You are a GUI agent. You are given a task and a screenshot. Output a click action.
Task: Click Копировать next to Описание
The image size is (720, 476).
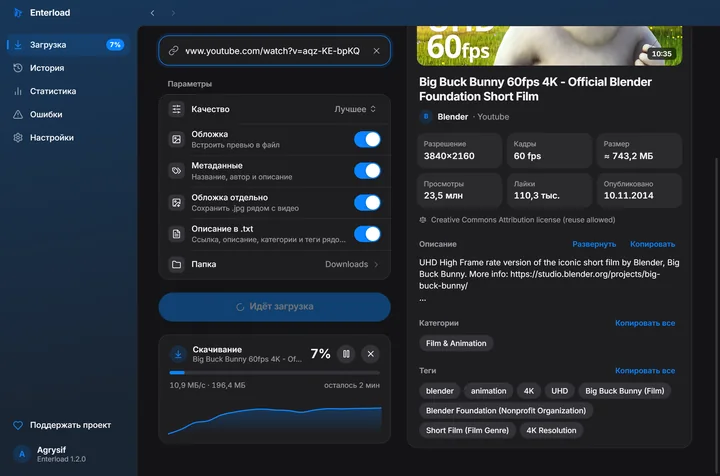[x=652, y=244]
